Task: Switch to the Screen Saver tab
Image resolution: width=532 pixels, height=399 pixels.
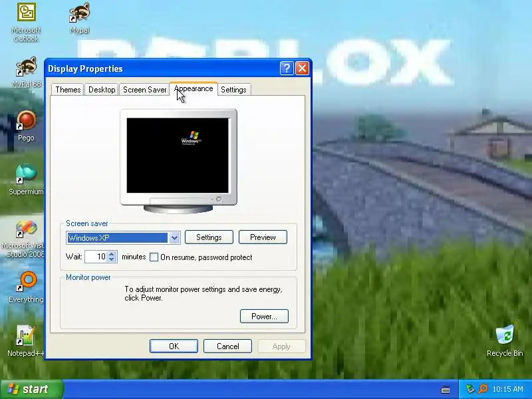Action: click(x=144, y=90)
